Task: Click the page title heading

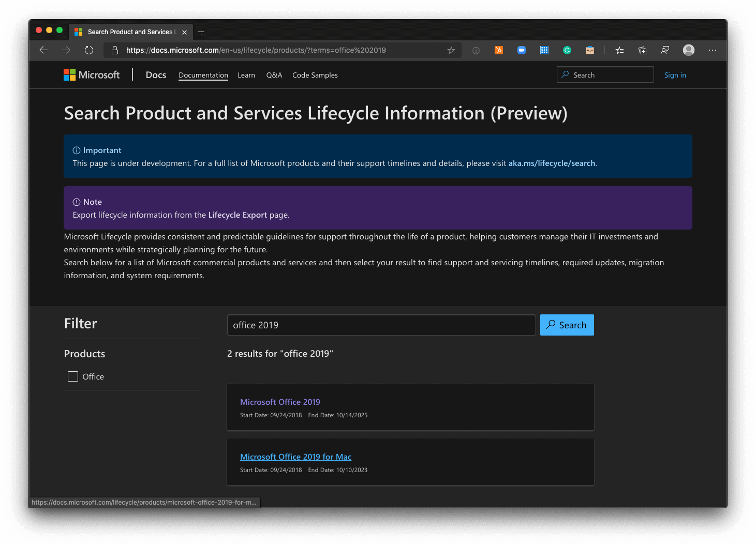Action: tap(316, 113)
